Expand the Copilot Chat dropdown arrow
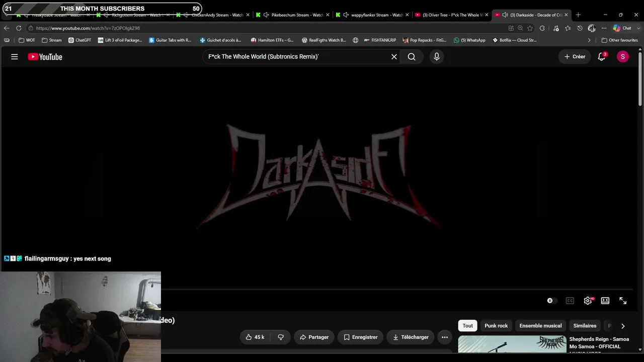 point(637,28)
